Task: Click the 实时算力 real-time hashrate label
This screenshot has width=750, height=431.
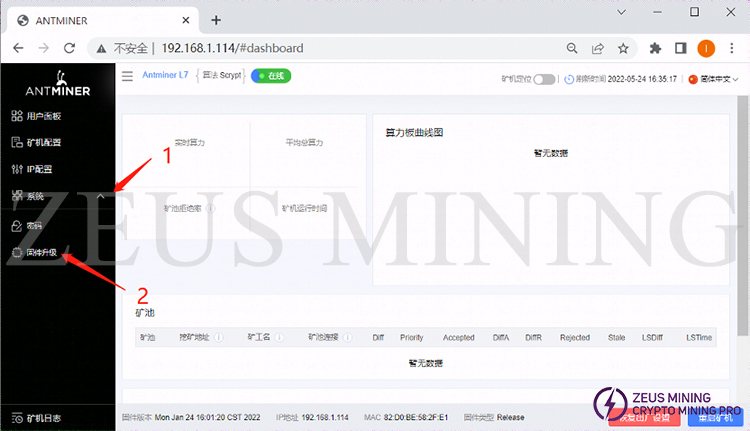Action: (189, 143)
